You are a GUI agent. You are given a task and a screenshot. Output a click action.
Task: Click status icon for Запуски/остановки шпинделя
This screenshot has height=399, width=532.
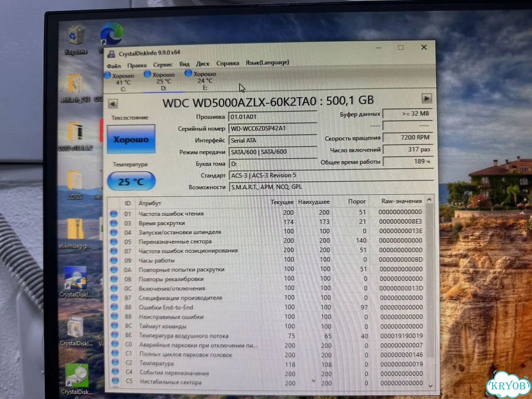pyautogui.click(x=114, y=232)
